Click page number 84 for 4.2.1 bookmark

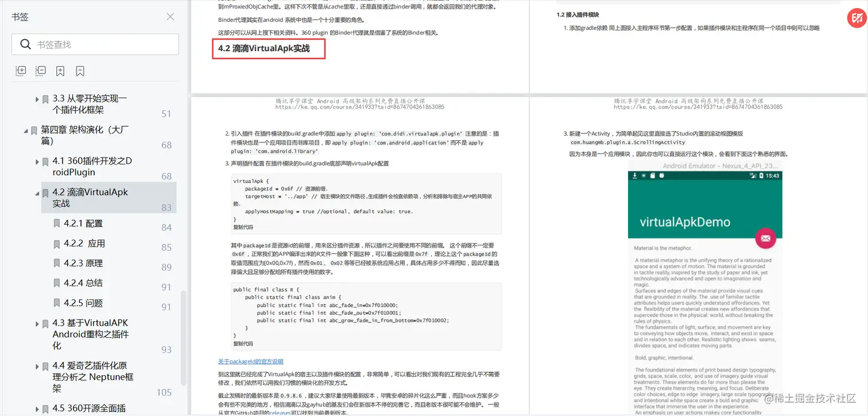click(166, 228)
